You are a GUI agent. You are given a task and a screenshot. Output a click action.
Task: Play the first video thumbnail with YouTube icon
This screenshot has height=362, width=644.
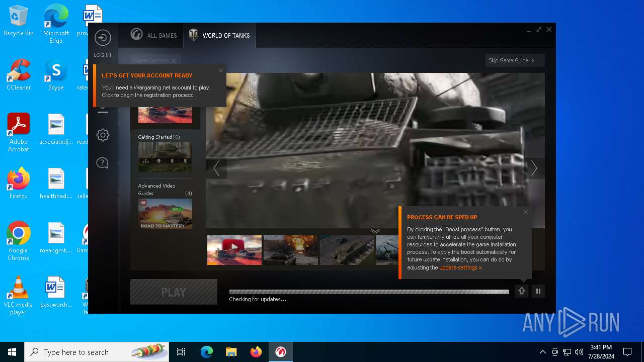234,250
